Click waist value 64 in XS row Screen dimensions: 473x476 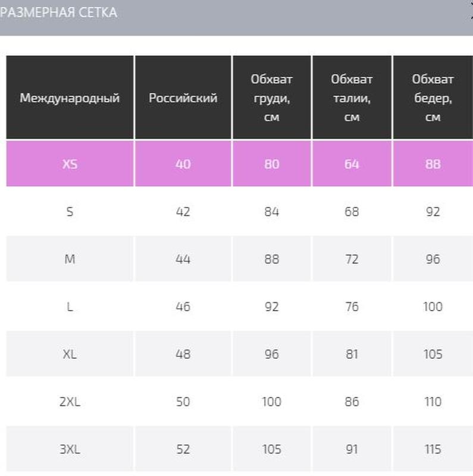coord(352,164)
